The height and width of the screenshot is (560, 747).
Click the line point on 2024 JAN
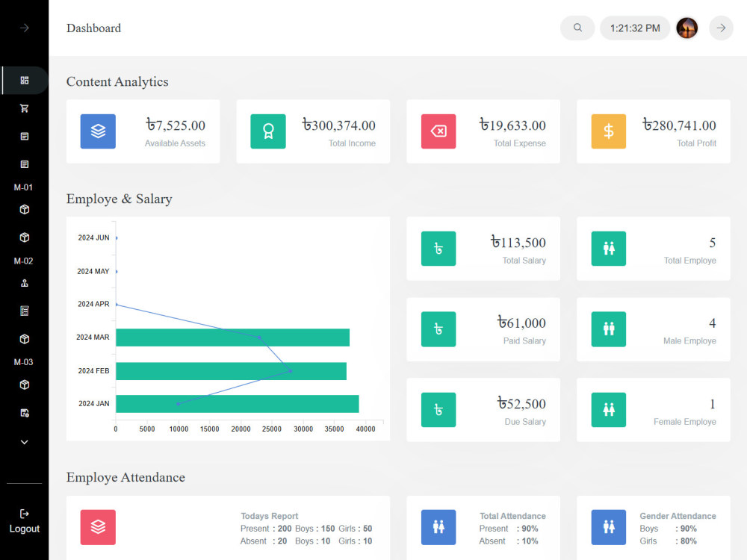[179, 404]
